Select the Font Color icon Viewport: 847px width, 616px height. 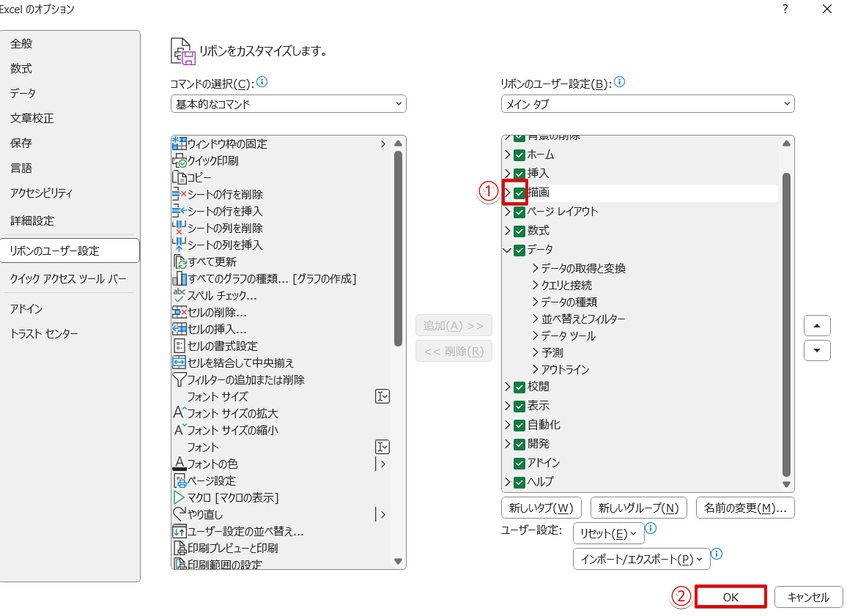pyautogui.click(x=179, y=464)
